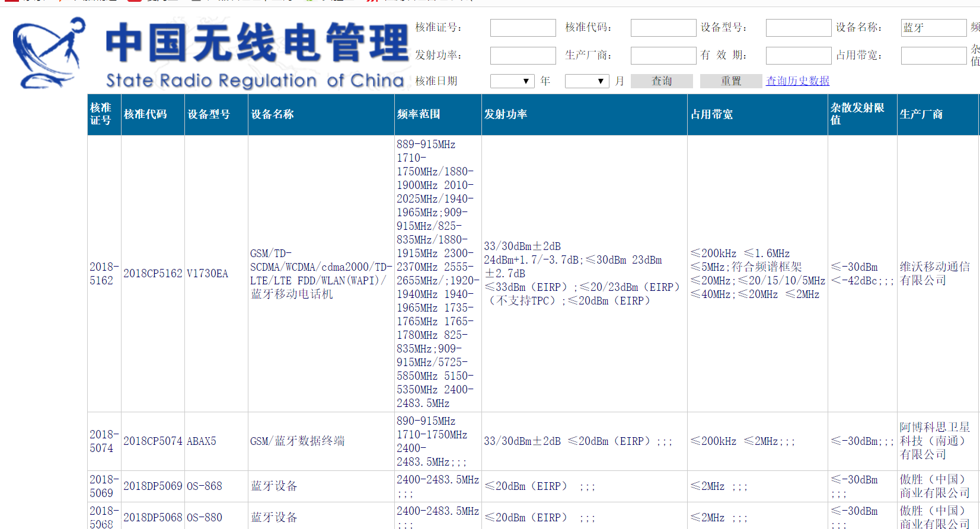
Task: Click the 890-915MHz frequency cell for ABAX5
Action: pyautogui.click(x=438, y=441)
